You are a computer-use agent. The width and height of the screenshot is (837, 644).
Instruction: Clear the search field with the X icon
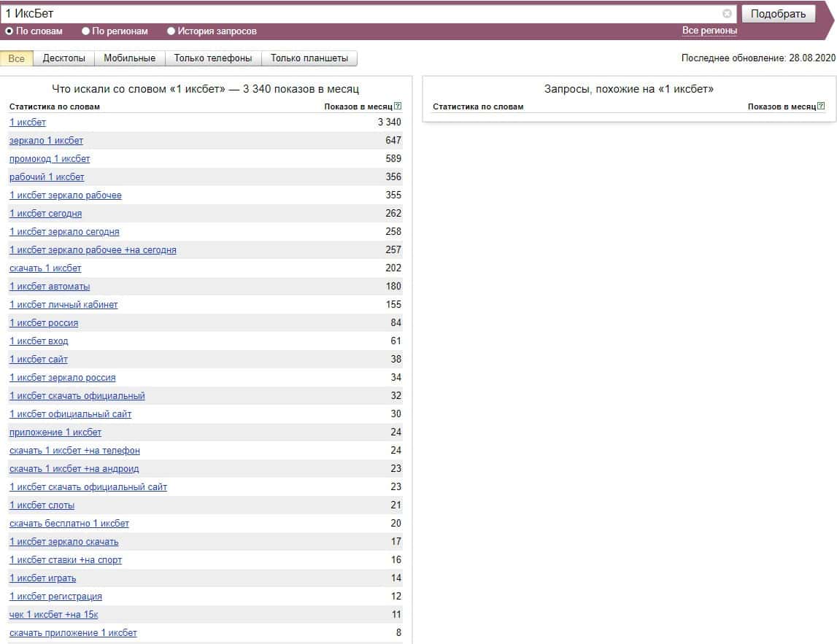[727, 14]
